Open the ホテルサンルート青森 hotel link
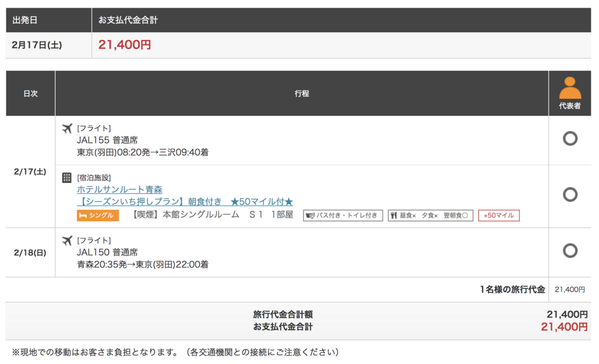Image resolution: width=599 pixels, height=364 pixels. click(x=119, y=190)
